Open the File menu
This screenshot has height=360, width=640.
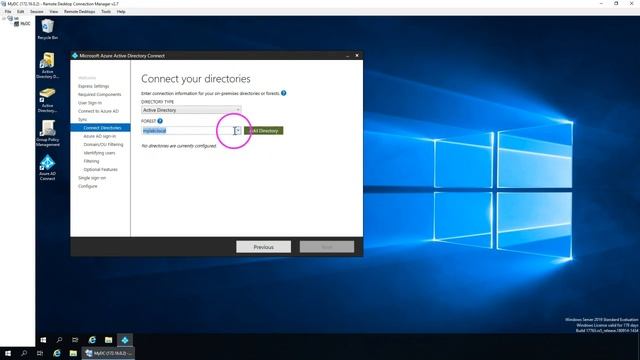(8, 11)
